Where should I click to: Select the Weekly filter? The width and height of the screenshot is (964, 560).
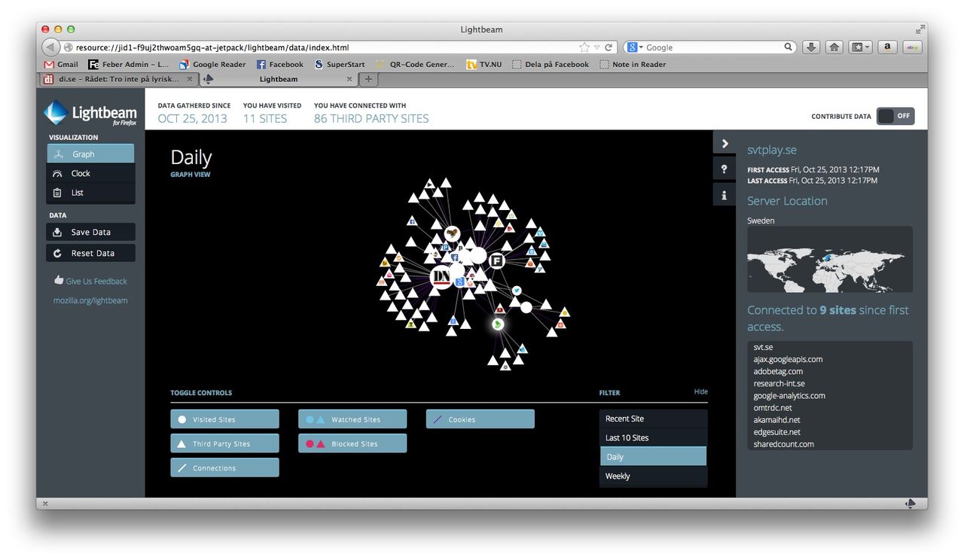pyautogui.click(x=654, y=476)
